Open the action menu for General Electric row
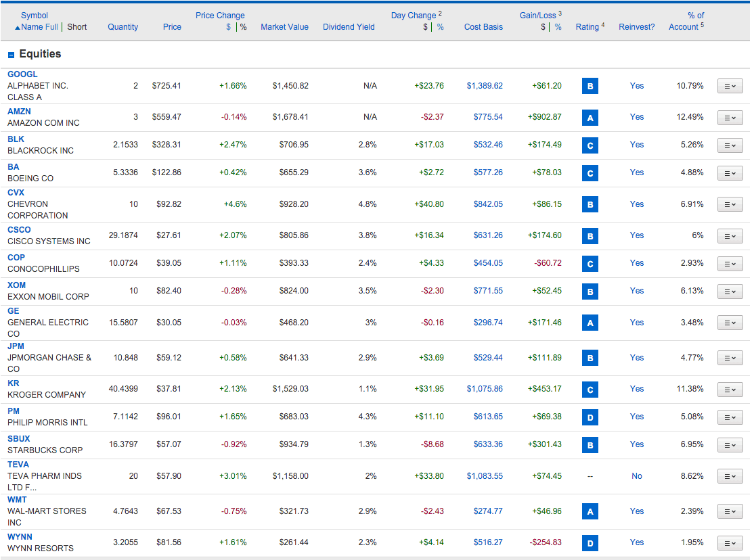 tap(730, 323)
